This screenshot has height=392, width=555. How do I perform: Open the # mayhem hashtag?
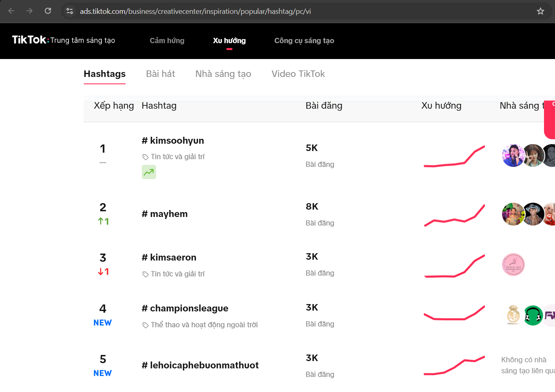click(165, 214)
